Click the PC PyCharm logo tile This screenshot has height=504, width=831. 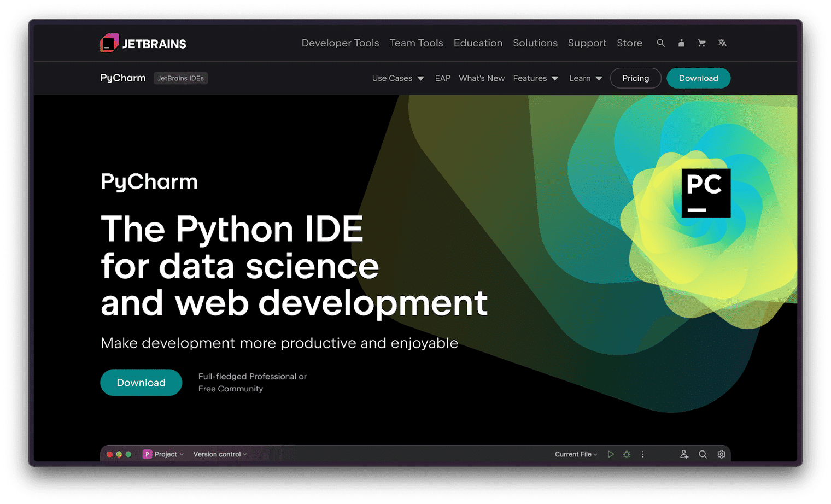(x=706, y=193)
